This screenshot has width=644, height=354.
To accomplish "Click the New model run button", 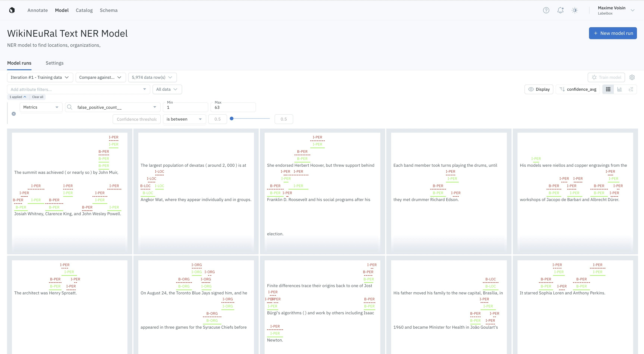I will 613,33.
